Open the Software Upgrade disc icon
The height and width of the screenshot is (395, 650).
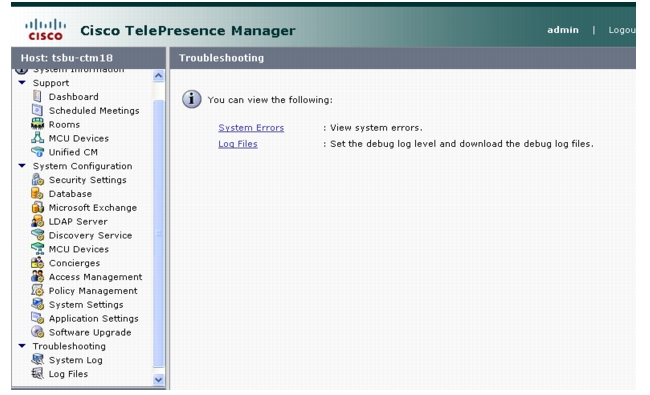click(37, 332)
